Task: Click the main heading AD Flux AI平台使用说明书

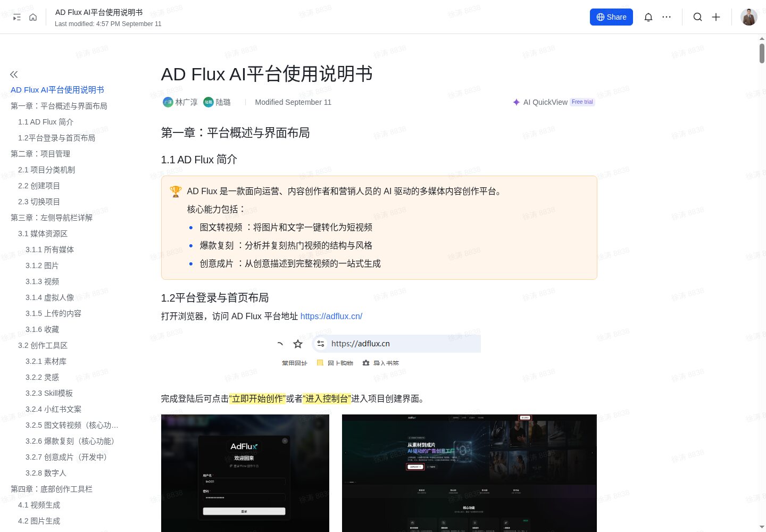Action: coord(267,74)
